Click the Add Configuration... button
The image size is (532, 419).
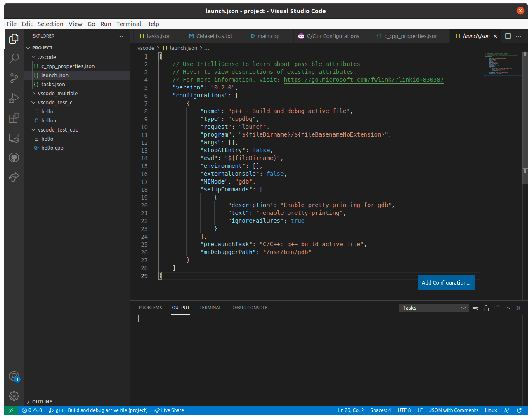pos(446,282)
